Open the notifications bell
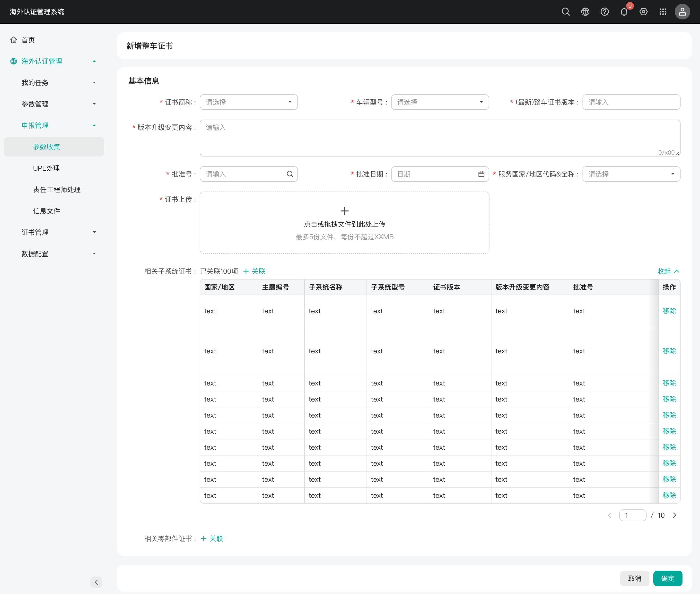Image resolution: width=700 pixels, height=594 pixels. [x=624, y=12]
